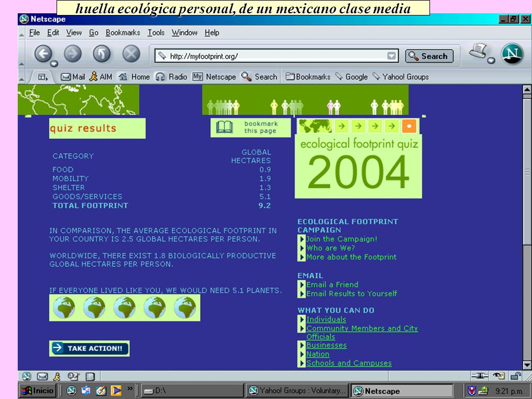Open AIM from status bar running-man icon
The height and width of the screenshot is (399, 532).
[57, 376]
